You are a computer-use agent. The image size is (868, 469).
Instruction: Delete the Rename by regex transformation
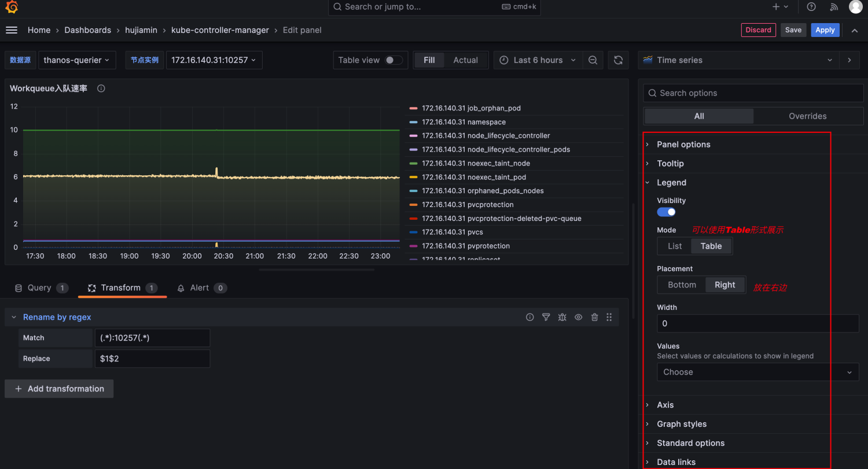(594, 317)
